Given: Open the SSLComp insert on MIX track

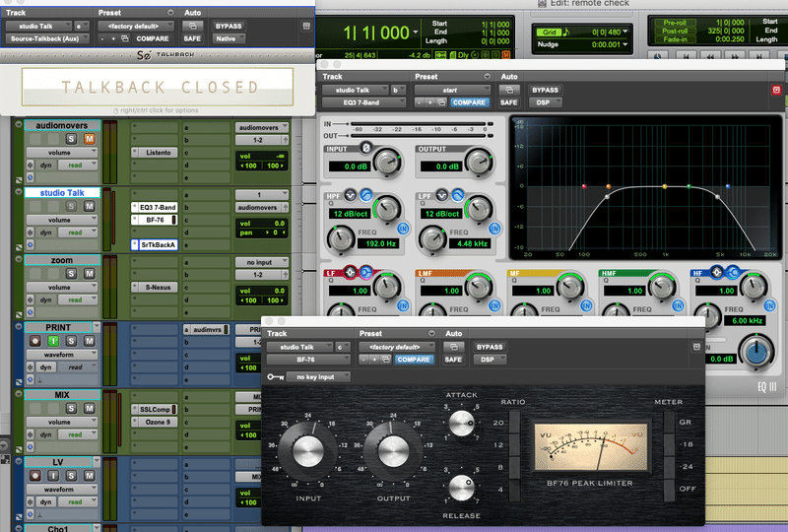Looking at the screenshot, I should pos(155,409).
